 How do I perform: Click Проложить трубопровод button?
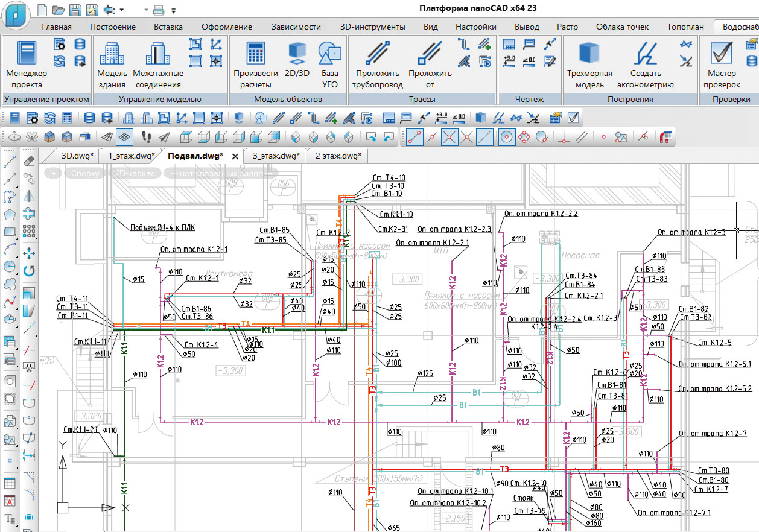378,64
